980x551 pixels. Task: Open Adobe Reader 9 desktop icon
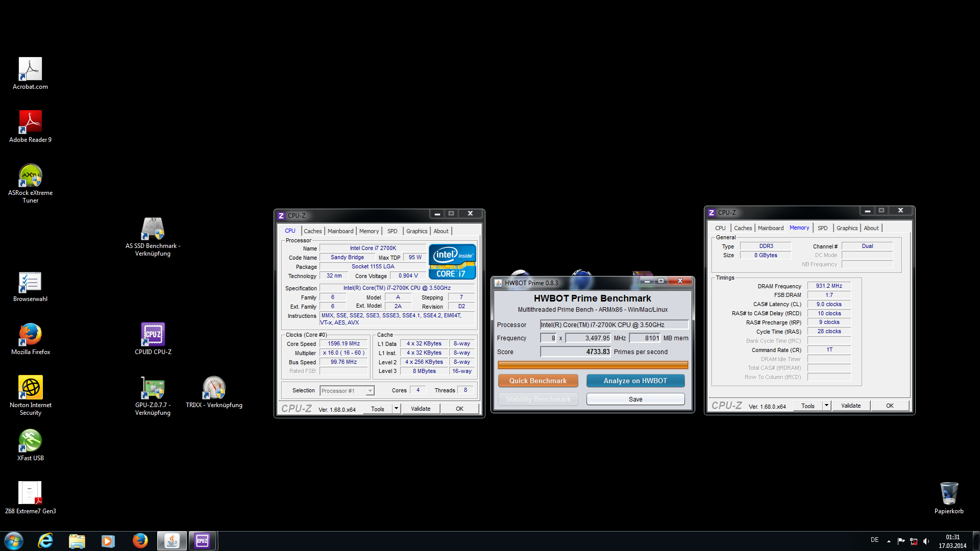point(30,127)
